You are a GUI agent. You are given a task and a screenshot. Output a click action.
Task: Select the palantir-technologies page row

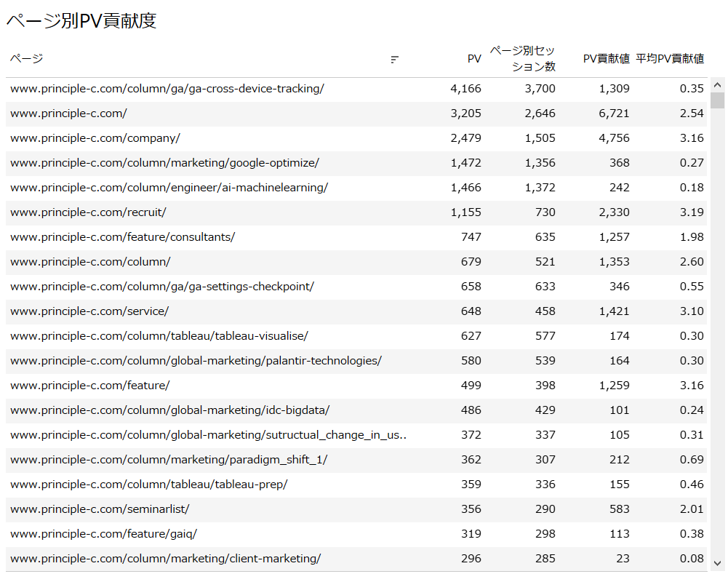pos(196,361)
